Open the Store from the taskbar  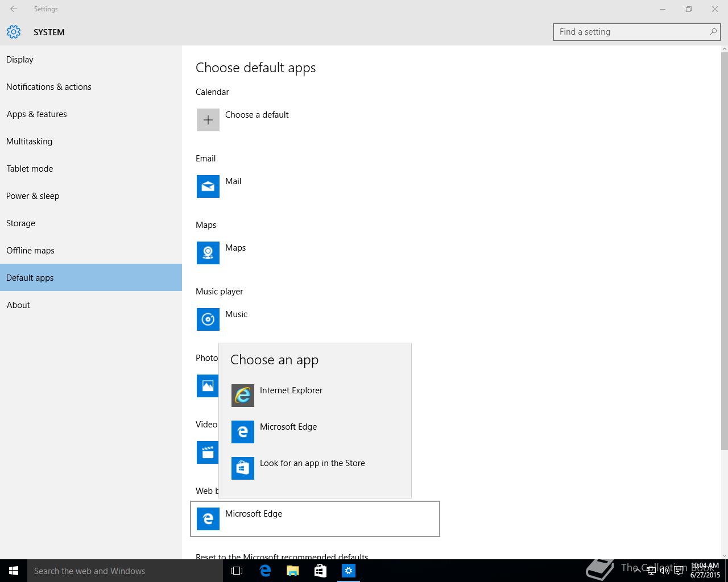320,571
